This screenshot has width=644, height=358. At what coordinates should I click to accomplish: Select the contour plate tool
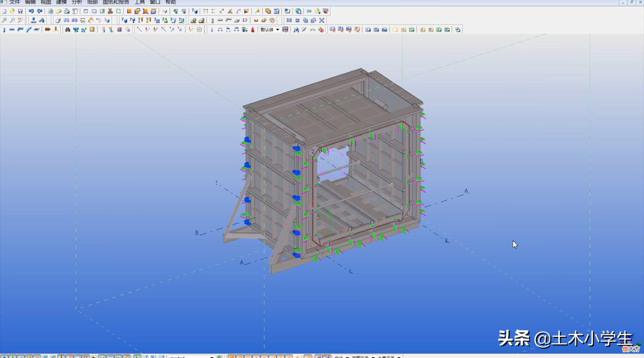pyautogui.click(x=36, y=30)
